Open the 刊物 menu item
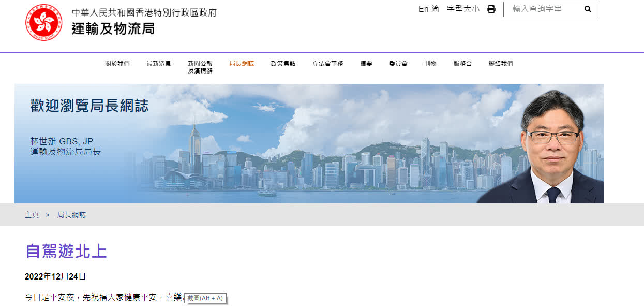The image size is (644, 308). [x=430, y=64]
